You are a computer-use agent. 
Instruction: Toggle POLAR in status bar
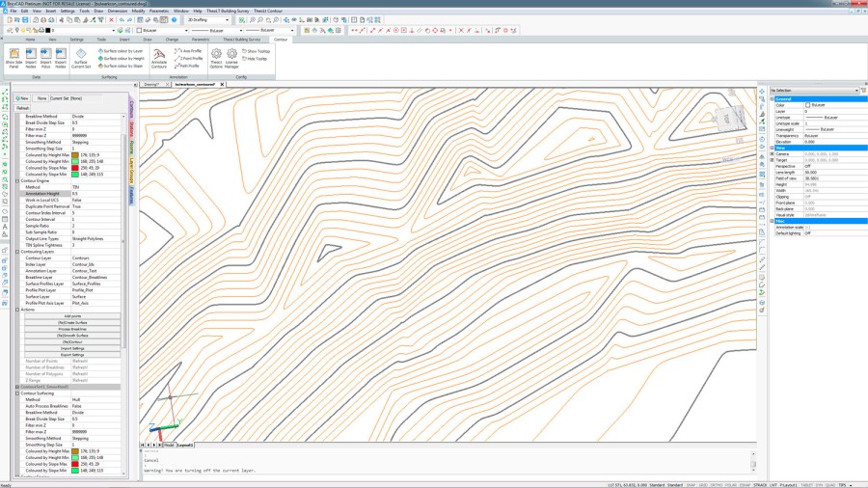(x=731, y=485)
